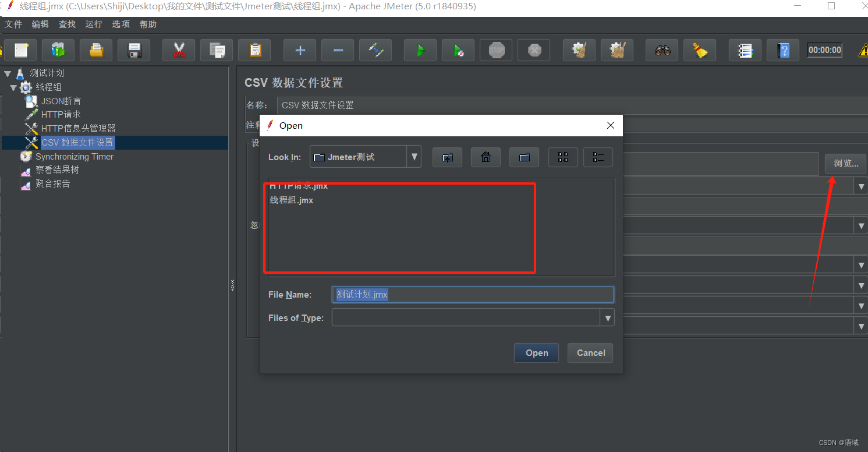Create a new test plan with New icon
The height and width of the screenshot is (452, 868).
click(x=21, y=50)
